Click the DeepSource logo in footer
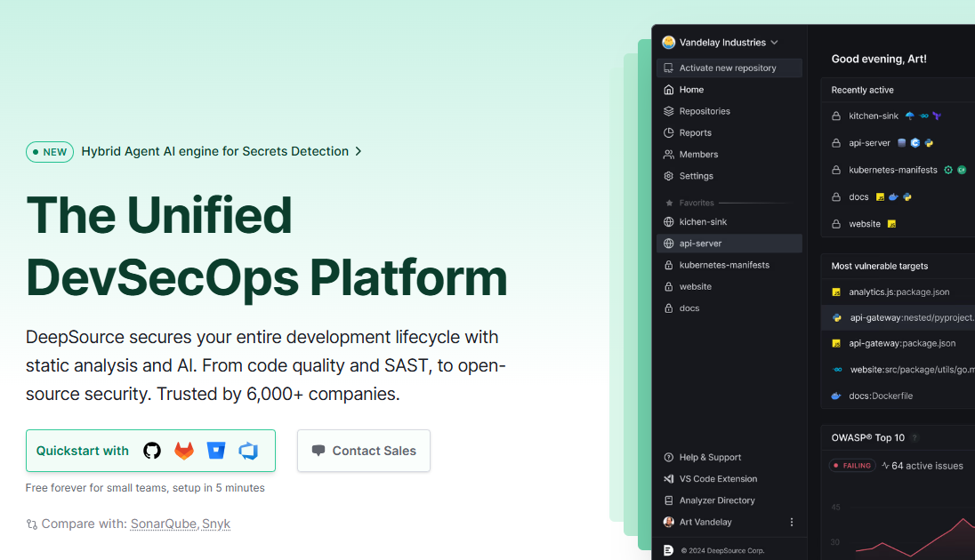Viewport: 975px width, 560px height. (669, 550)
